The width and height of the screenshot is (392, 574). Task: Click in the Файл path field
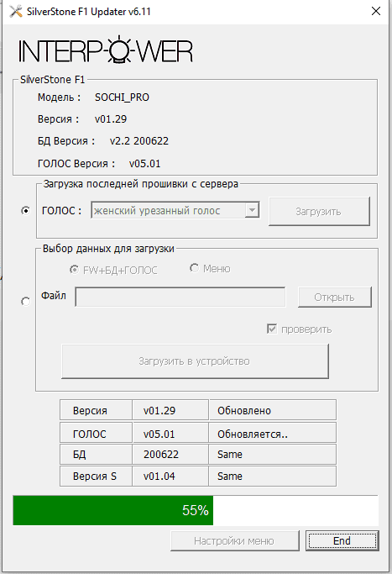180,297
